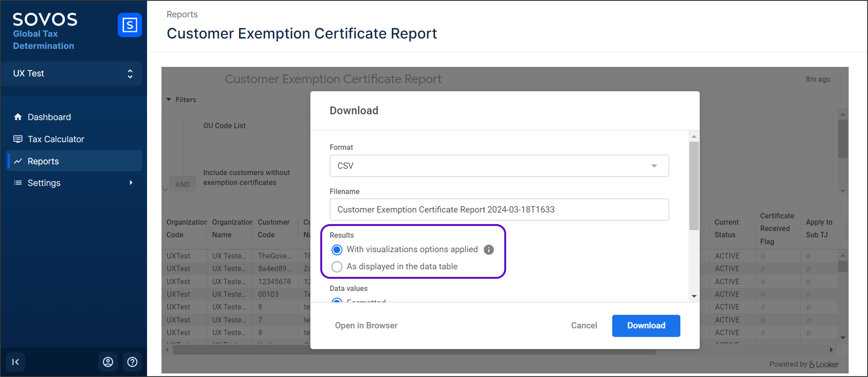
Task: Go to Dashboard in the sidebar
Action: 49,117
